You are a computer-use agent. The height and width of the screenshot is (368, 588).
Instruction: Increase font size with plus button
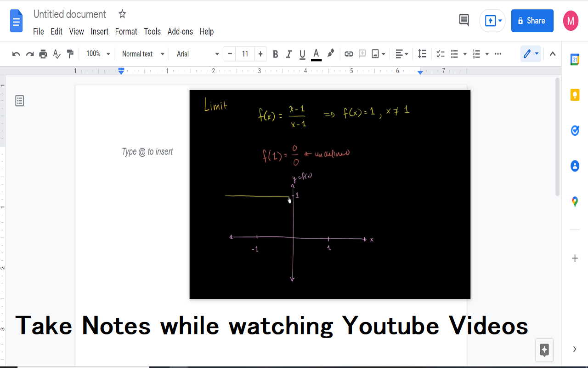(x=260, y=54)
